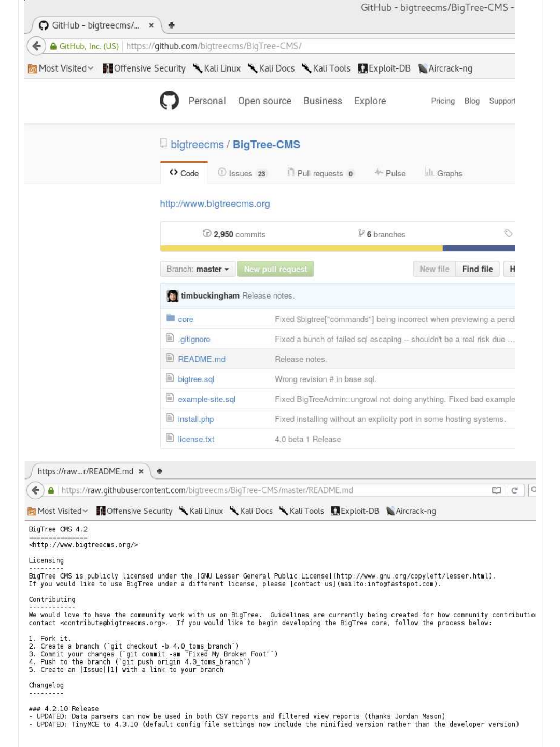Go to the Pricing page
The width and height of the screenshot is (560, 747).
pyautogui.click(x=443, y=101)
